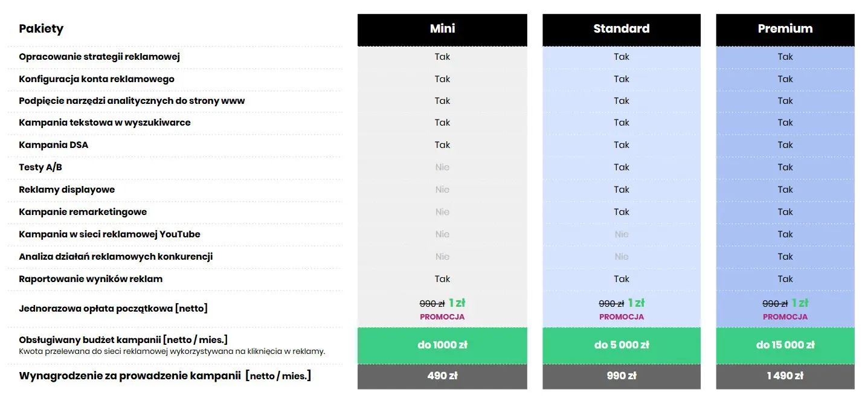Viewport: 868px width, 398px height.
Task: Click the 490 zł monthly fee cell
Action: tap(442, 376)
